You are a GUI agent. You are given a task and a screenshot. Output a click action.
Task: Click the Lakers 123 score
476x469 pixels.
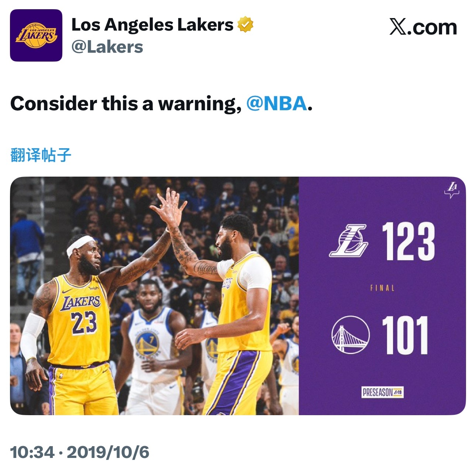tap(408, 241)
